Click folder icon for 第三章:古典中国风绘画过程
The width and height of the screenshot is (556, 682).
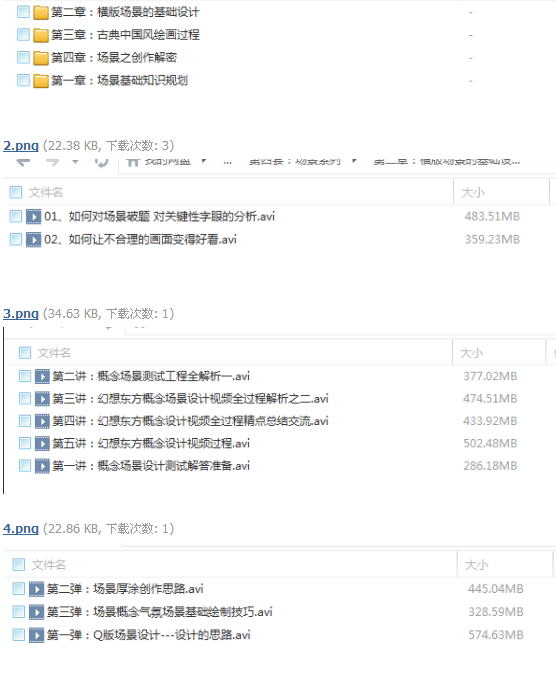pos(41,35)
